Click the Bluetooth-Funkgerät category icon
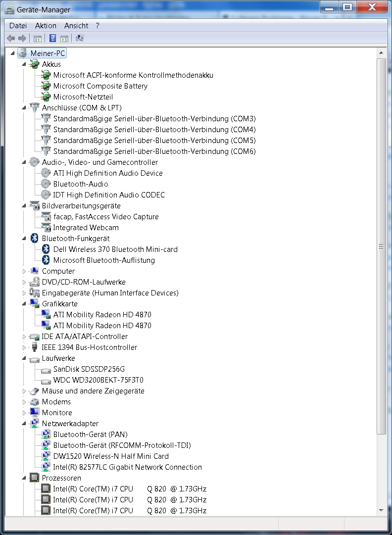 coord(35,238)
